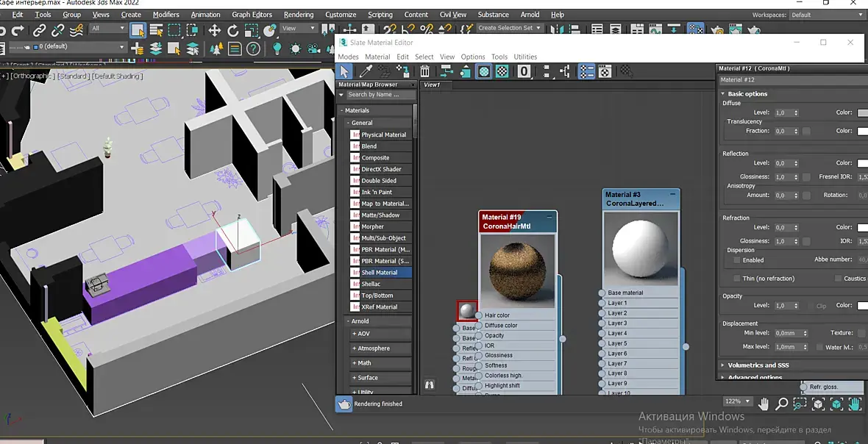Viewport: 868px width, 444px height.
Task: Activate the Pan hand tool in Slate
Action: 764,403
